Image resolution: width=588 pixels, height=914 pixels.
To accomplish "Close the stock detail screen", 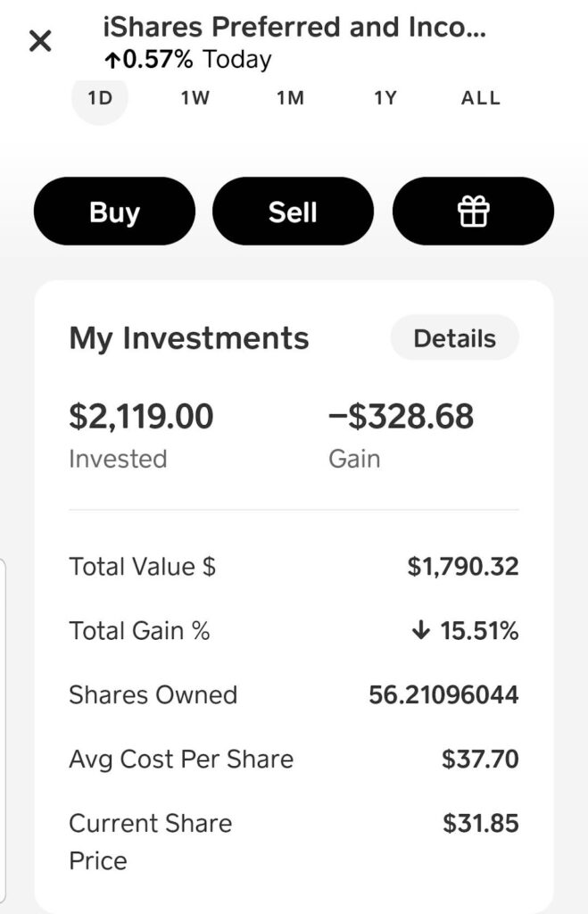I will 40,40.
